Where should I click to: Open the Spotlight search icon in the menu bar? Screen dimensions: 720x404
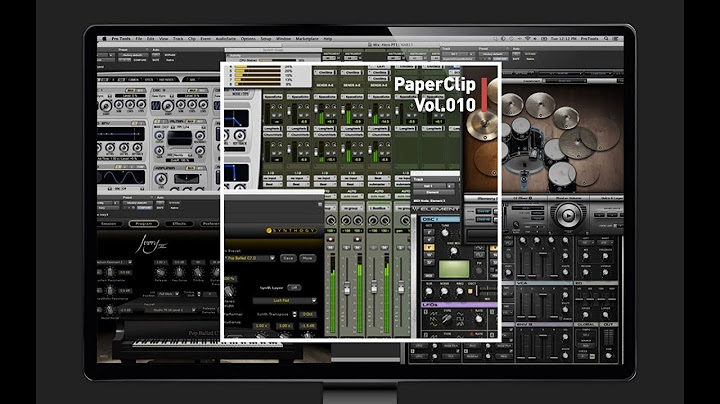coord(606,39)
